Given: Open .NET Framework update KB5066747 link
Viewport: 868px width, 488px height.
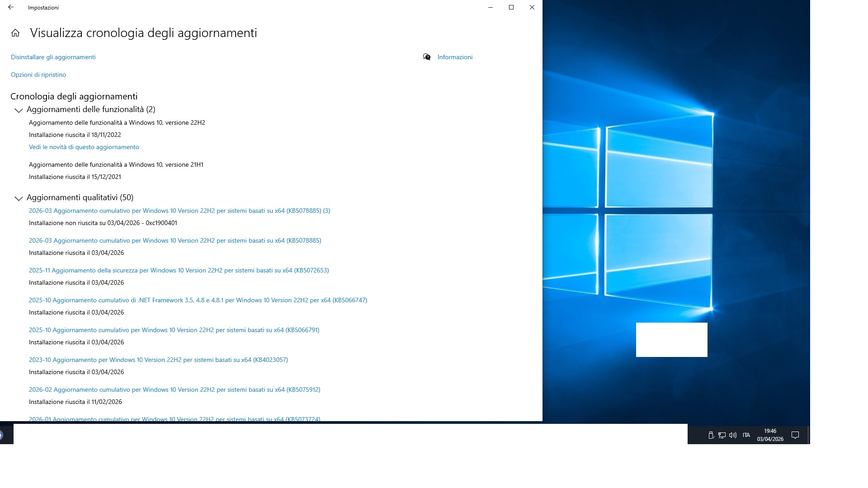Looking at the screenshot, I should coord(198,300).
